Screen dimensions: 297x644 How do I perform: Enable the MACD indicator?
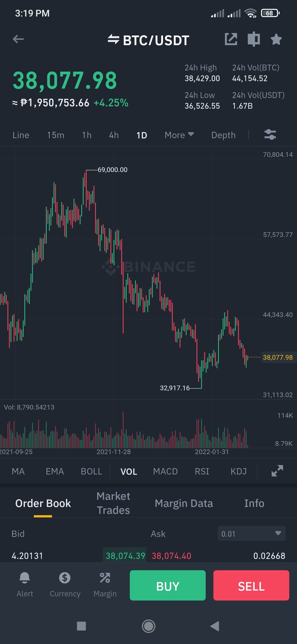pos(165,471)
